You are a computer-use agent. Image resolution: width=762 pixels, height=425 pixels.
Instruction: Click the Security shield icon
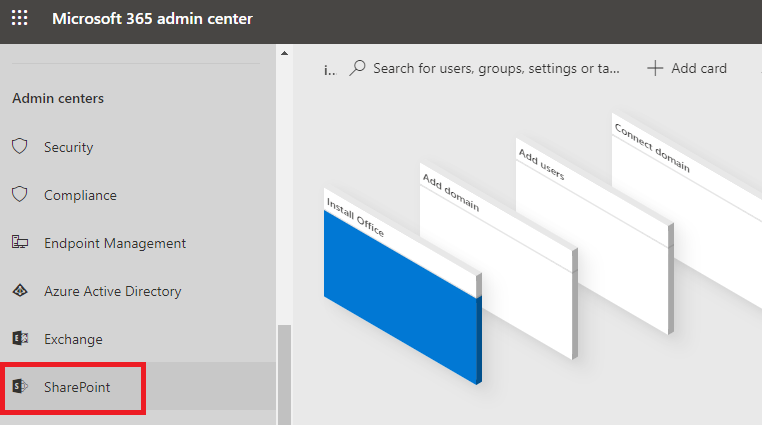(x=19, y=147)
